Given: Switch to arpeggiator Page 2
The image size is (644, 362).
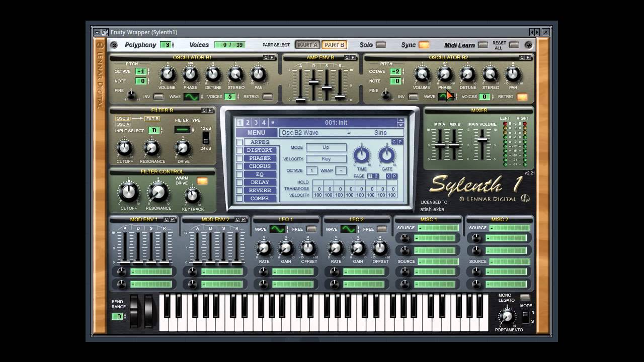Looking at the screenshot, I should coord(376,176).
